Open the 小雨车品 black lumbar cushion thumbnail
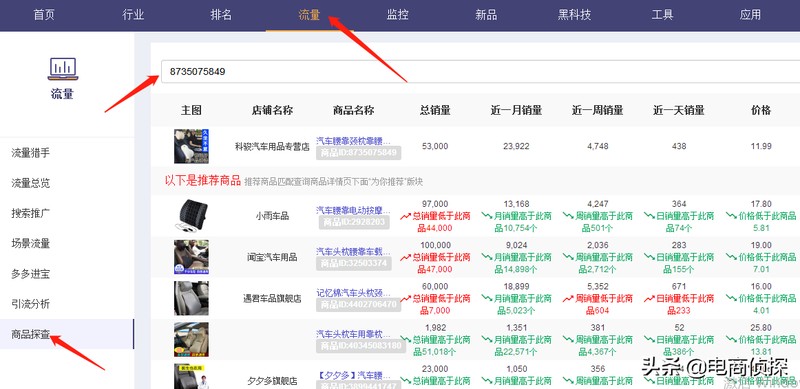The width and height of the screenshot is (800, 389). pyautogui.click(x=191, y=215)
